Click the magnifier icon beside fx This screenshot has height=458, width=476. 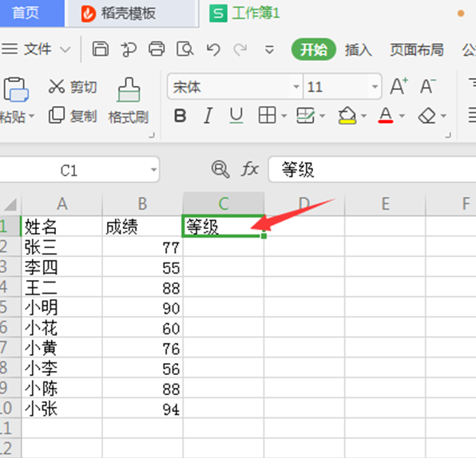[x=220, y=169]
